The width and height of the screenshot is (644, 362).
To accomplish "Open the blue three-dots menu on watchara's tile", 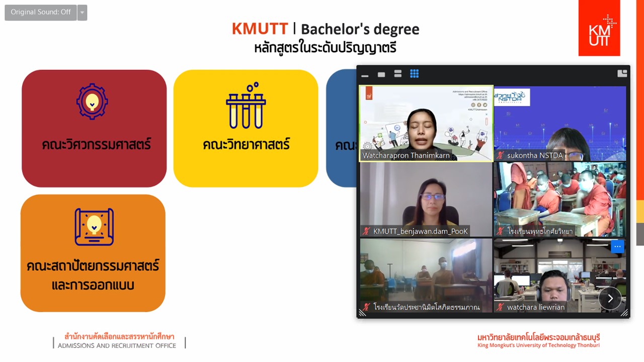I will click(617, 246).
